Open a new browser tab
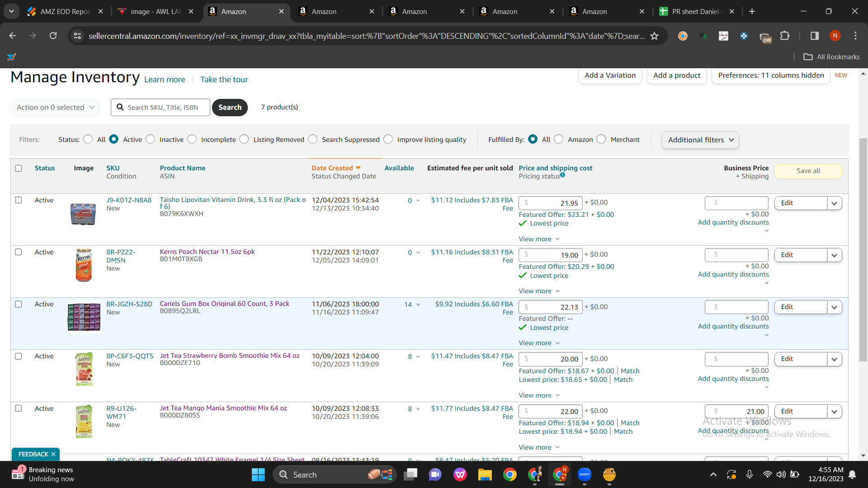This screenshot has height=488, width=868. [x=752, y=11]
